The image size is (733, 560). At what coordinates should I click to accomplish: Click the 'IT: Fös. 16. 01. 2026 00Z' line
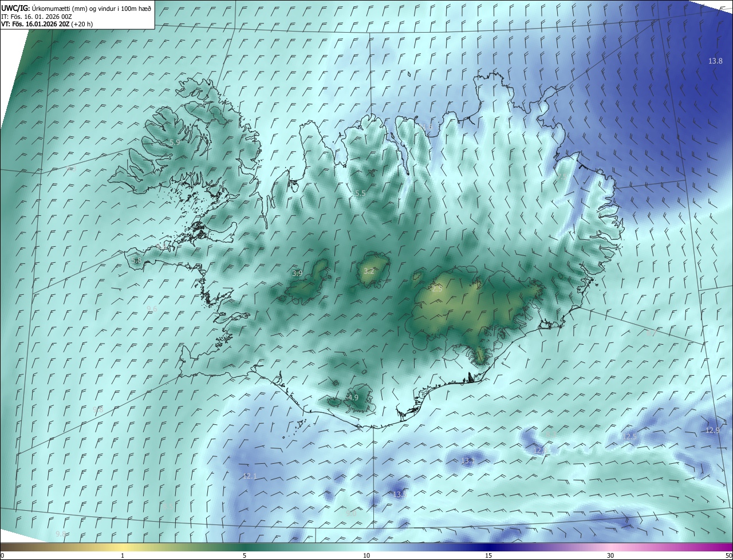[37, 16]
